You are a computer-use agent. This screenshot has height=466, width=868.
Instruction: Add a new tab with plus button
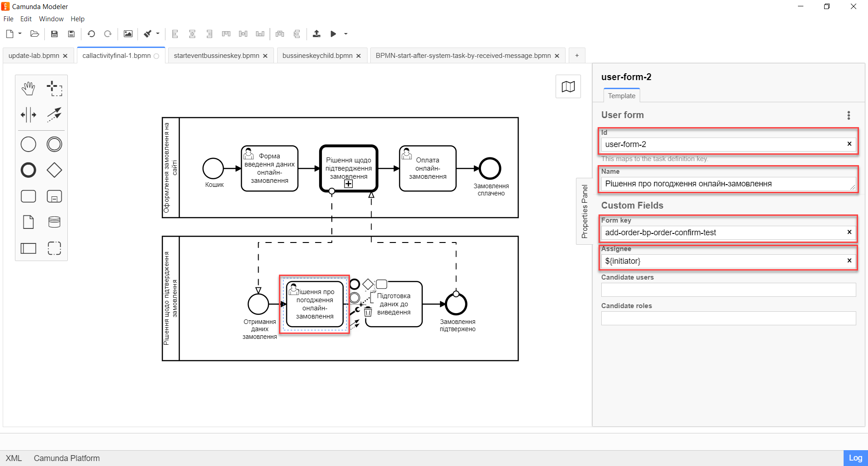577,56
